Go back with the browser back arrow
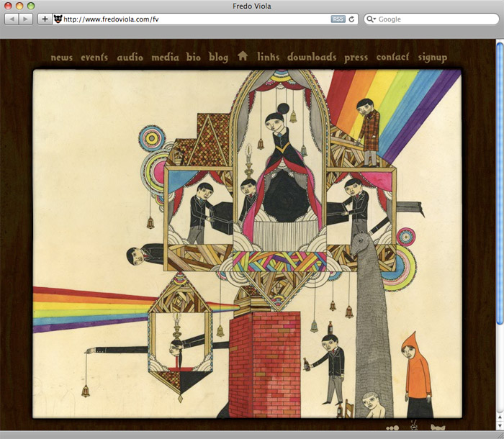This screenshot has height=439, width=504. point(12,19)
